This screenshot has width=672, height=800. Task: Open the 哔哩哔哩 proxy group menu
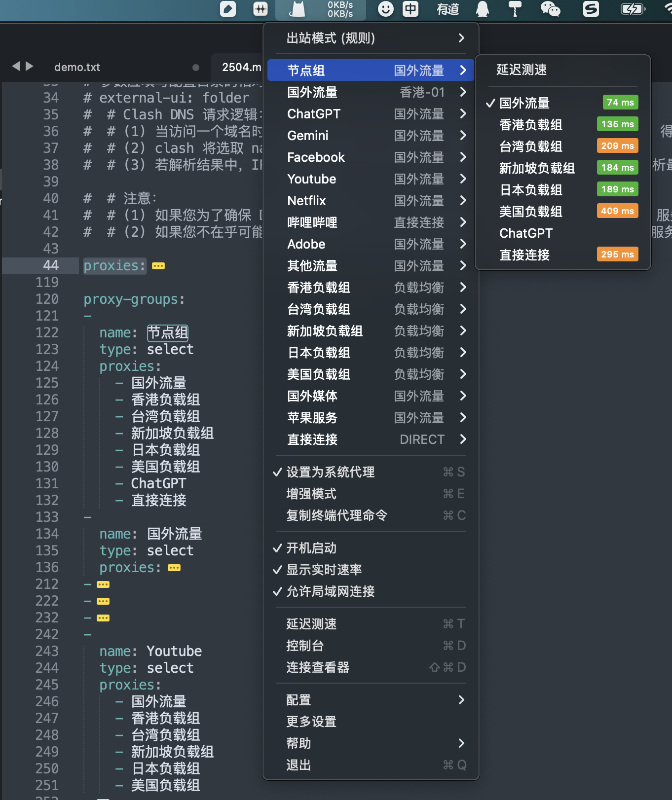point(371,222)
